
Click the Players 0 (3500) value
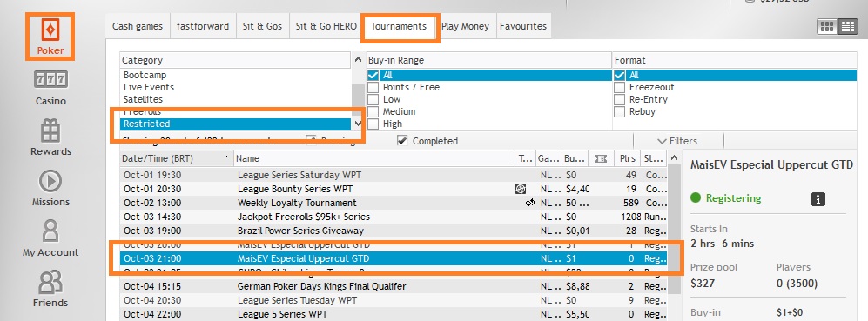pos(797,284)
